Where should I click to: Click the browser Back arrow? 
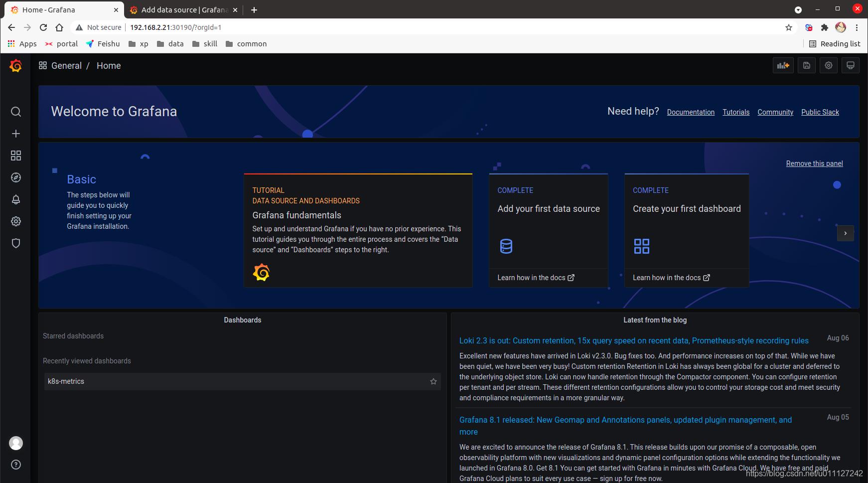pos(11,27)
